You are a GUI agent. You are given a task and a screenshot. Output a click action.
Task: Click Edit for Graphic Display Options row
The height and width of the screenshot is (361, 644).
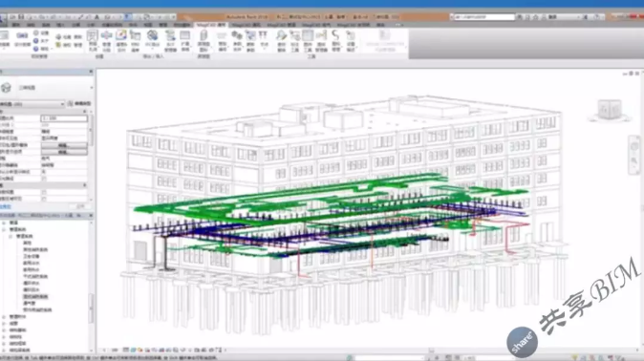point(64,152)
